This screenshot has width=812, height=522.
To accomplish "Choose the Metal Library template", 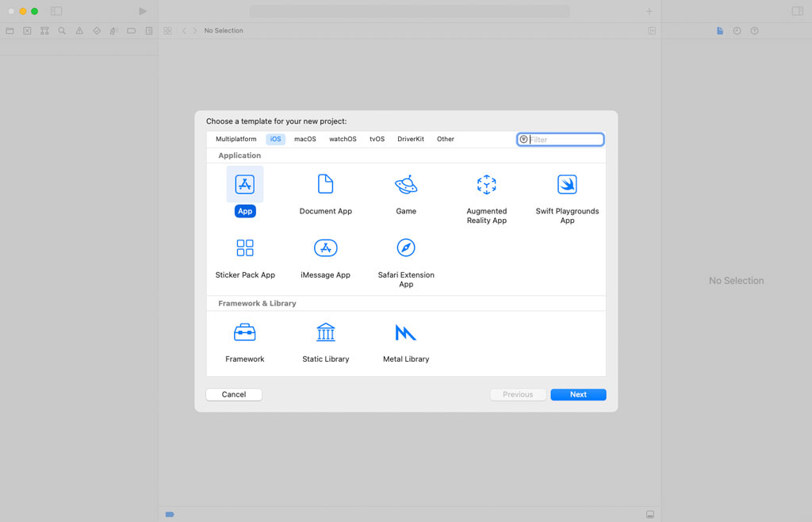I will (x=406, y=332).
